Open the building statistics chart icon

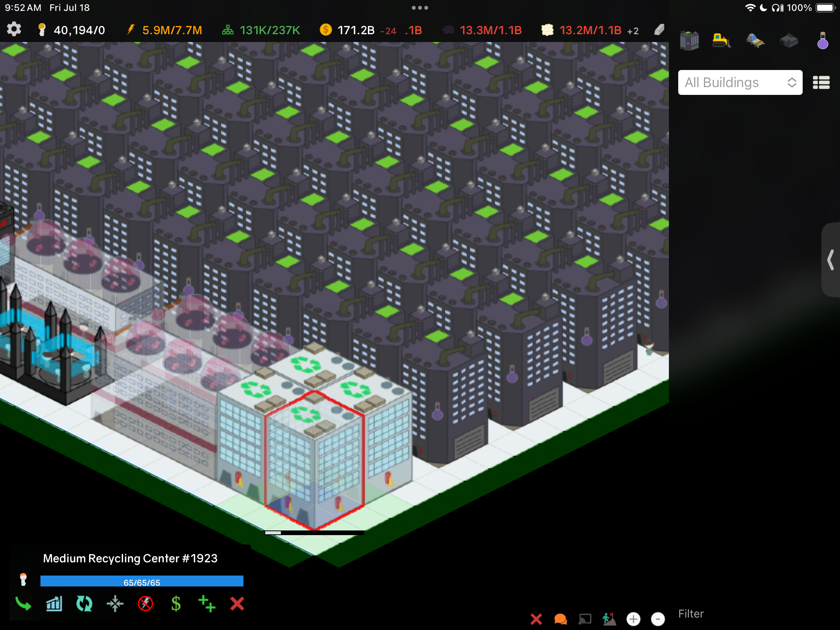click(54, 604)
